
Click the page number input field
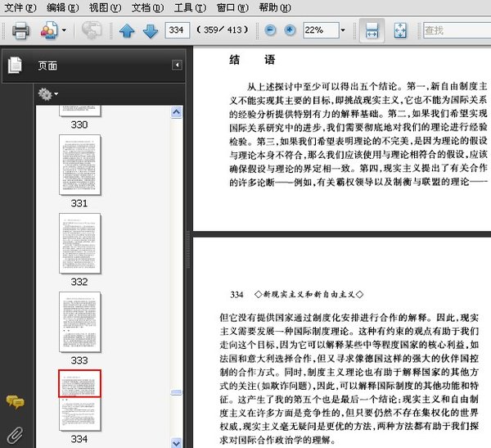[x=178, y=30]
